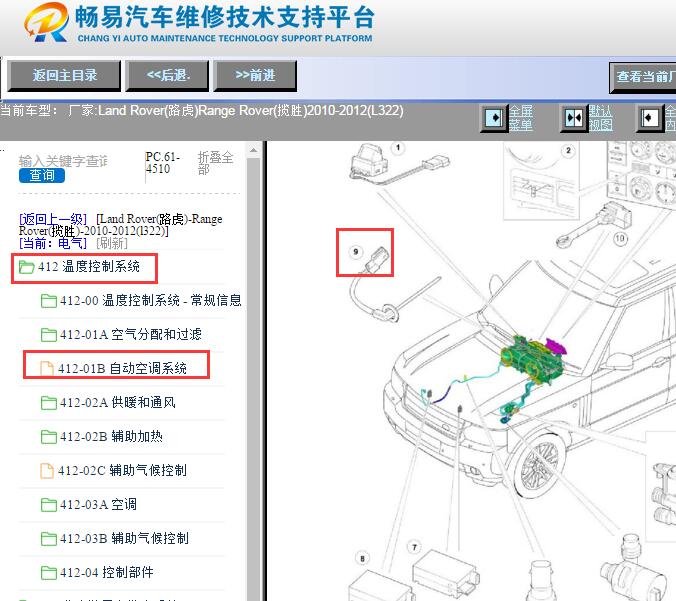Click callout number 1 in the diagram
The image size is (676, 601).
[x=398, y=148]
